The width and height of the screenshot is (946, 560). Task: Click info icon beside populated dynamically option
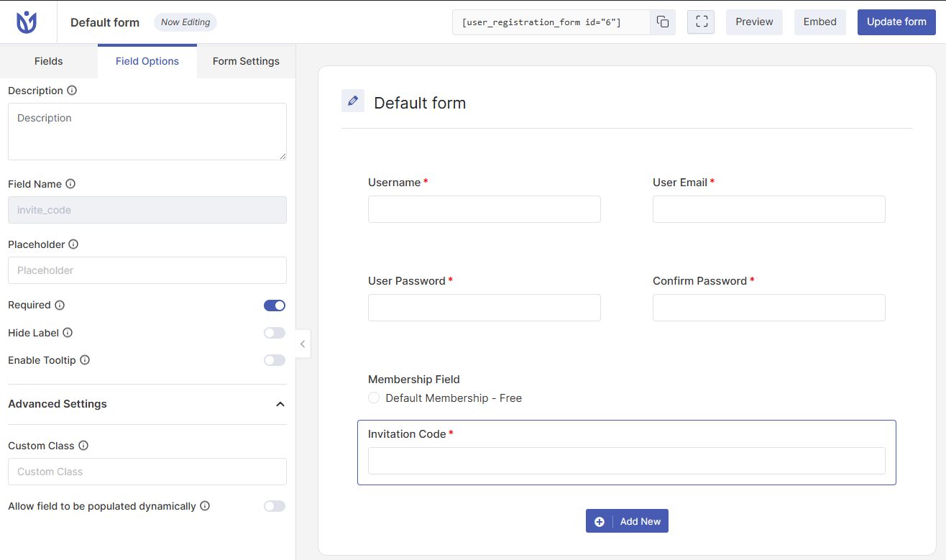click(x=205, y=506)
